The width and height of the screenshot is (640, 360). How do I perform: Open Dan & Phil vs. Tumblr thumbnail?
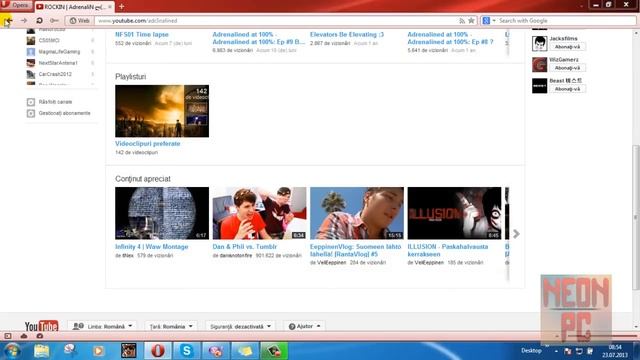coord(259,213)
